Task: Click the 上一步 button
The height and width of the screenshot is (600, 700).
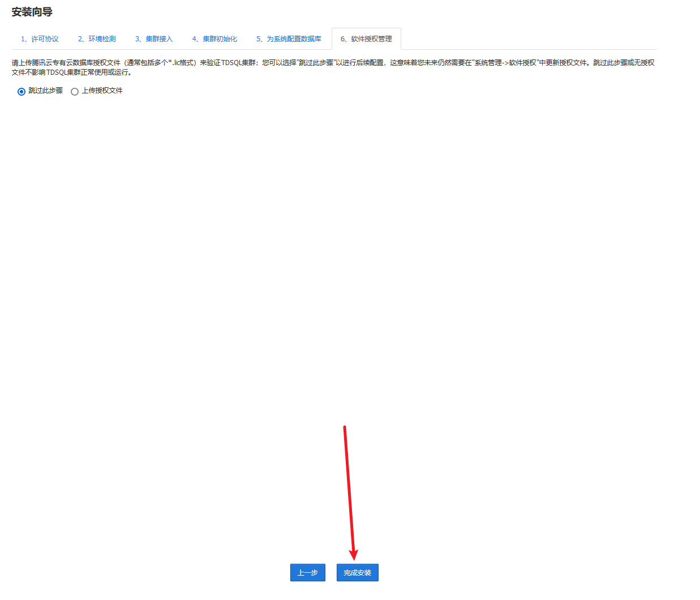Action: click(308, 572)
